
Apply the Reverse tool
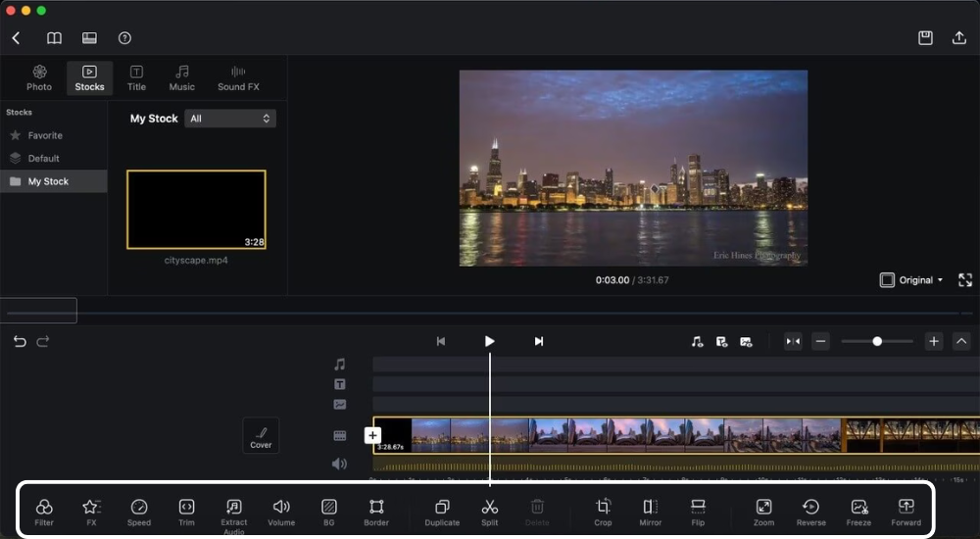pyautogui.click(x=810, y=508)
